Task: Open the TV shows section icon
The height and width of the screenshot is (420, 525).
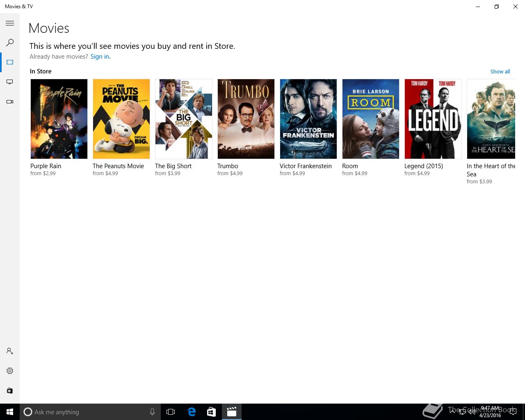Action: pos(10,82)
